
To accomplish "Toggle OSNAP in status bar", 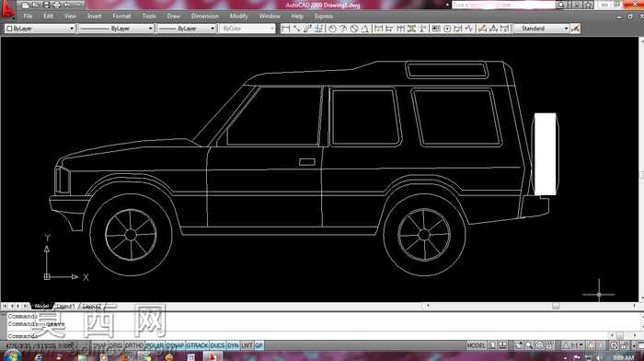I will pos(176,345).
